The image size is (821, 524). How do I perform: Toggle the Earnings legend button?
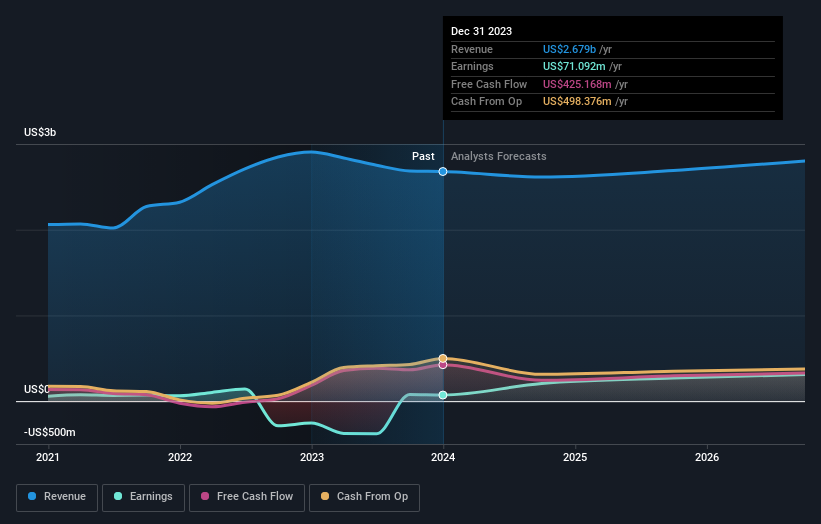143,497
